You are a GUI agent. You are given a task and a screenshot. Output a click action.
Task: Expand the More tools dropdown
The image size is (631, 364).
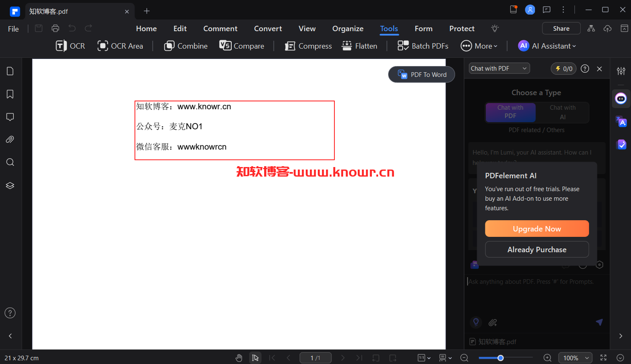tap(479, 46)
